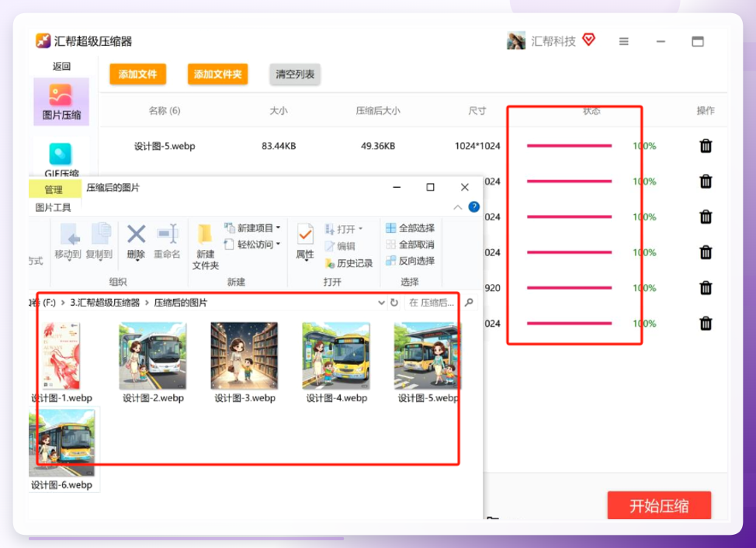Click 反向选择 in Explorer ribbon
756x548 pixels.
411,261
